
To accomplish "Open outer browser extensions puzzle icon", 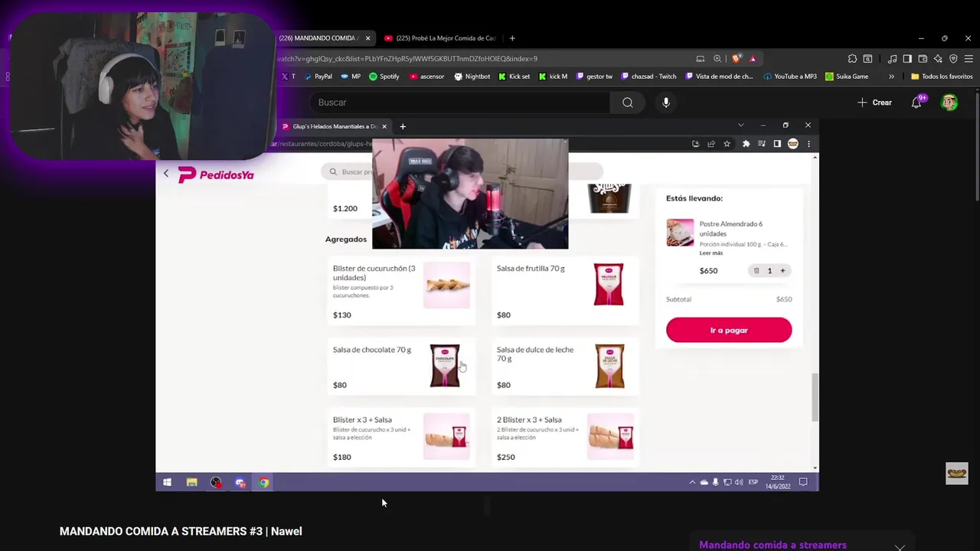I will [852, 59].
